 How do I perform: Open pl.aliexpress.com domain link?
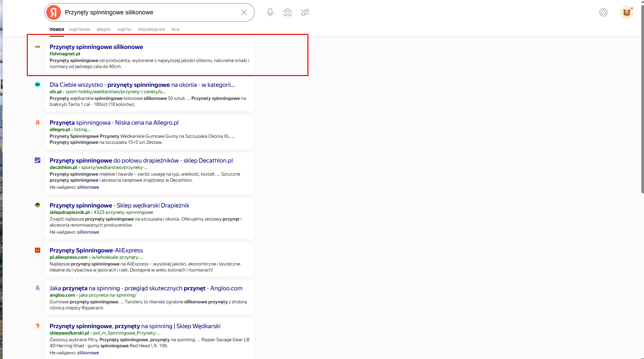tap(68, 257)
